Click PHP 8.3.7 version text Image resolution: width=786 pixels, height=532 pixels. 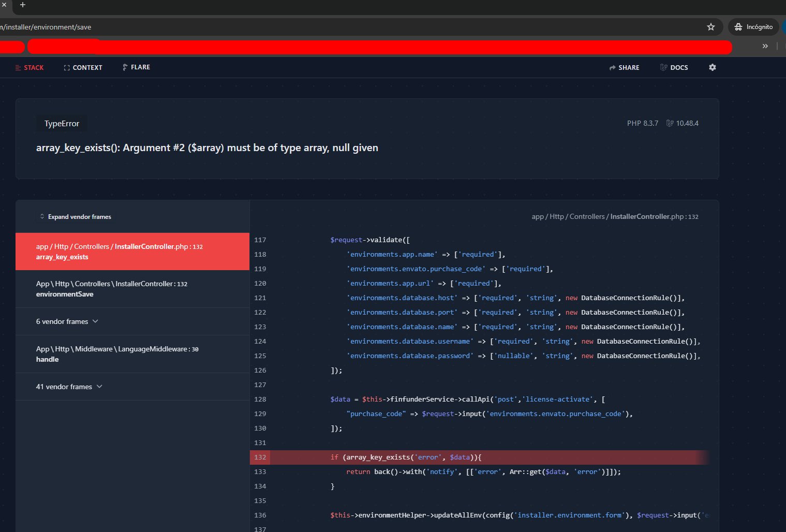643,123
